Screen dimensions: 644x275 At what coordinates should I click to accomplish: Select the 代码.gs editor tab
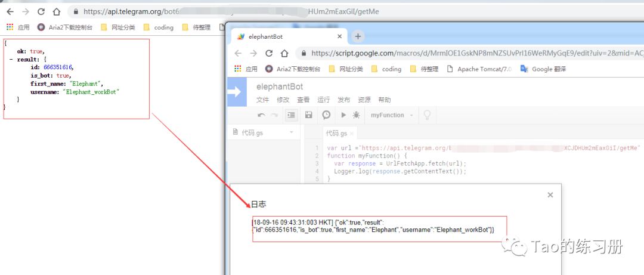(x=336, y=133)
